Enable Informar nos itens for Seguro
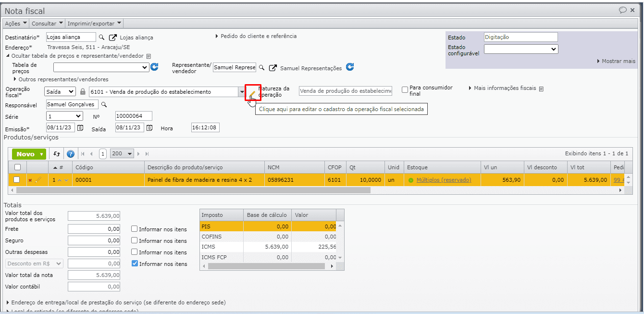The height and width of the screenshot is (314, 644). pyautogui.click(x=135, y=240)
